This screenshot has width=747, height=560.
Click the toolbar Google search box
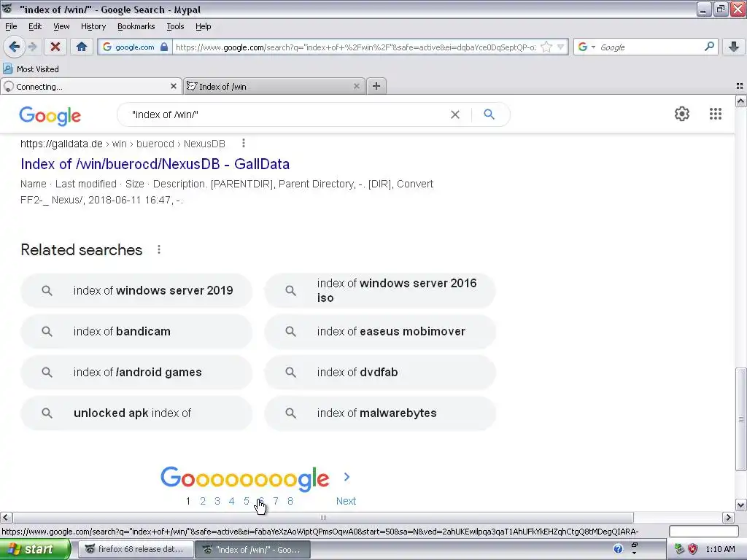[650, 47]
